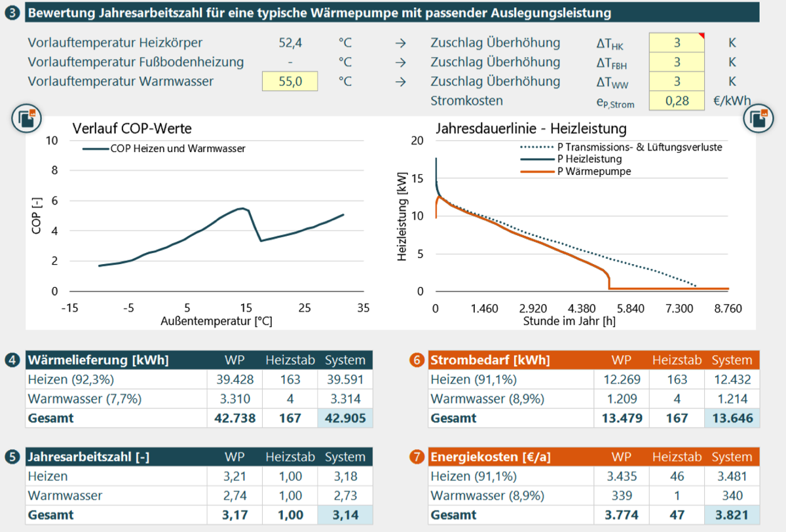Click the copy icon beside the Jahresdauerlinie chart

(x=759, y=119)
